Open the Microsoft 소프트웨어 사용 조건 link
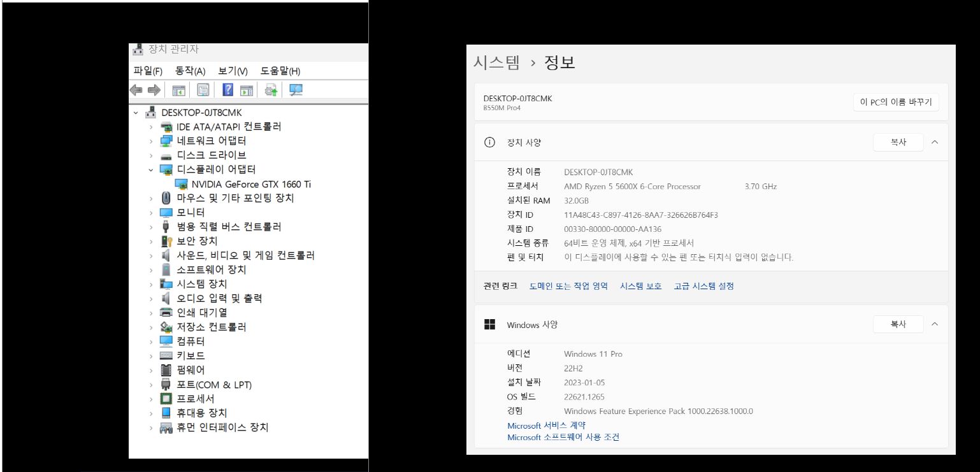Image resolution: width=980 pixels, height=472 pixels. [x=563, y=437]
